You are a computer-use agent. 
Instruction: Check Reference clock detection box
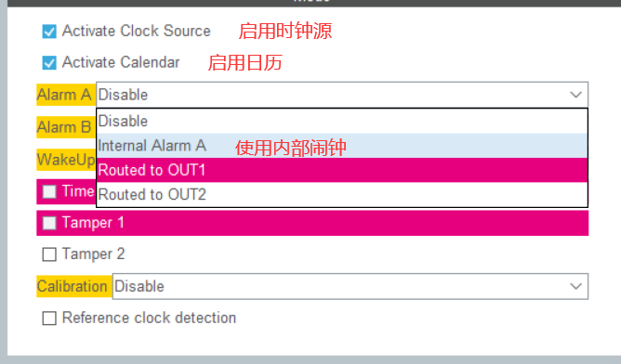click(49, 318)
